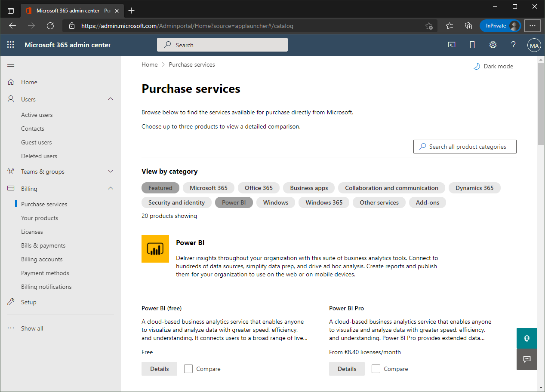Click the MA account avatar
This screenshot has height=392, width=545.
point(534,45)
